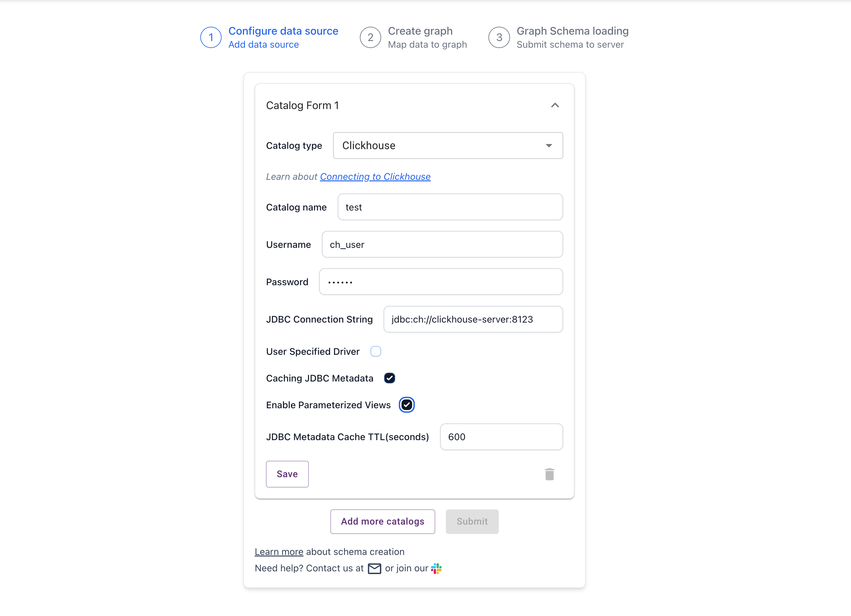Click the trash delete catalog icon

click(549, 474)
